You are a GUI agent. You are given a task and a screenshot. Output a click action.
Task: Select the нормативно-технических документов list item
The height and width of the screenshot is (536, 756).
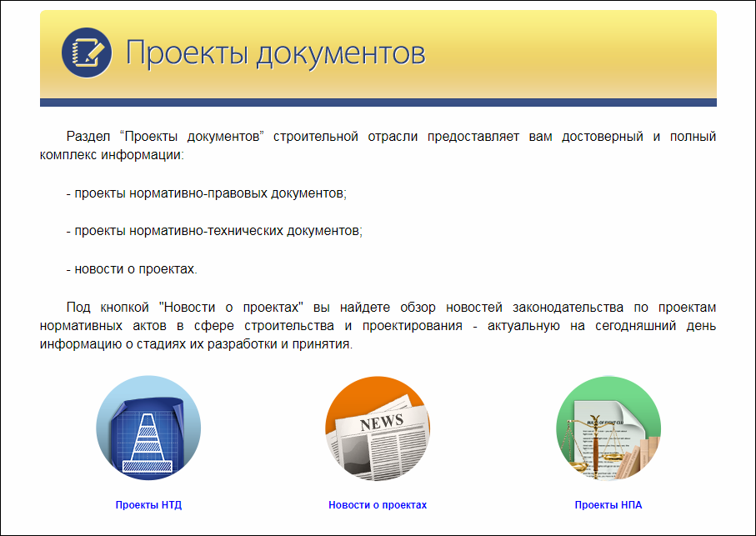(x=214, y=231)
